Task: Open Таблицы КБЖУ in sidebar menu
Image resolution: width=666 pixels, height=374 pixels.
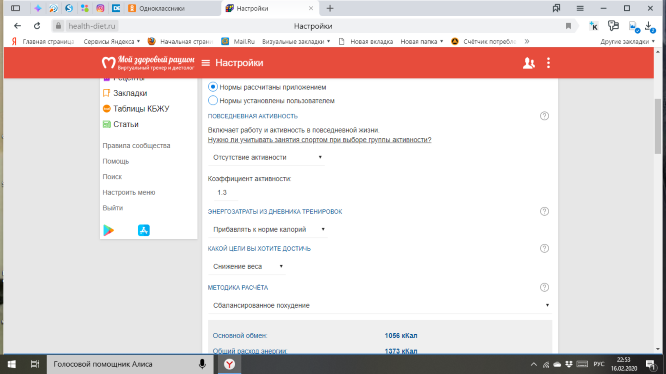Action: (x=136, y=109)
